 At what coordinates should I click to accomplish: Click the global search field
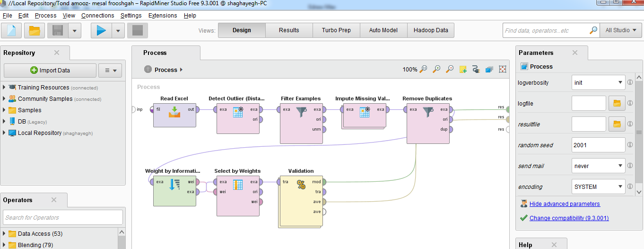(x=545, y=30)
